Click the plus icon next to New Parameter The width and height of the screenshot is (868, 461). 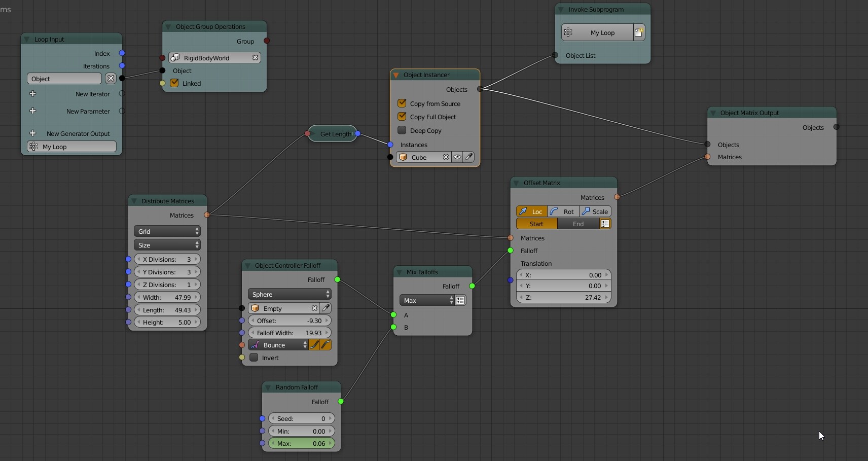coord(33,111)
